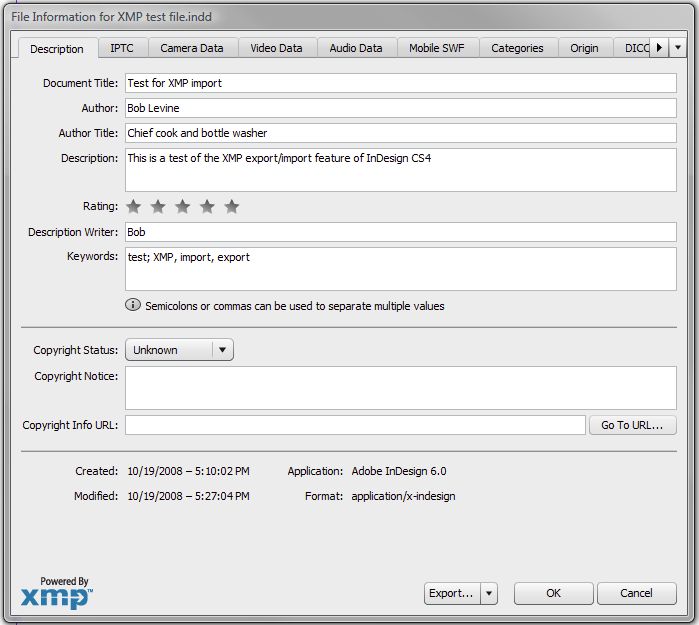699x625 pixels.
Task: Click inside the Copyright Notice box
Action: tap(400, 388)
